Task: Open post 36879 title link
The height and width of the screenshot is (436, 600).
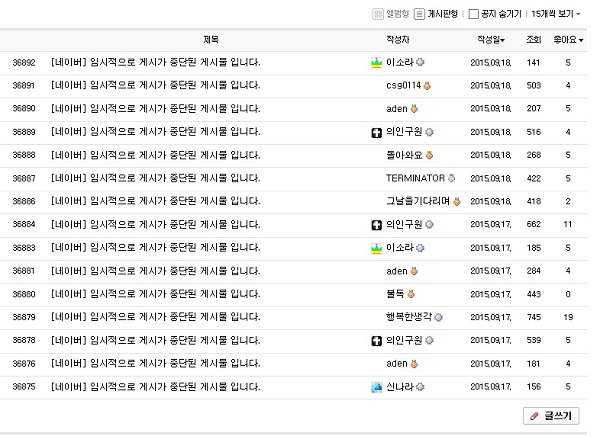Action: pos(155,317)
